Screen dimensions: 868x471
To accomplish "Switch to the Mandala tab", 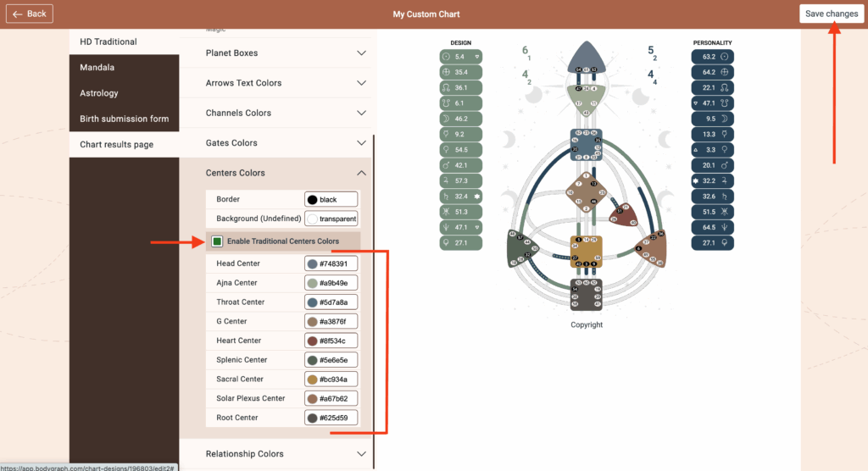I will [x=97, y=68].
